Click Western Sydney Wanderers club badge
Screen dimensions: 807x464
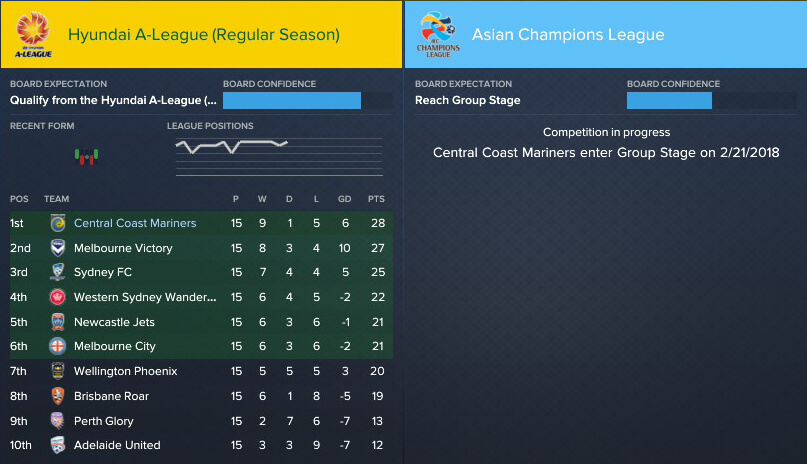(x=58, y=297)
